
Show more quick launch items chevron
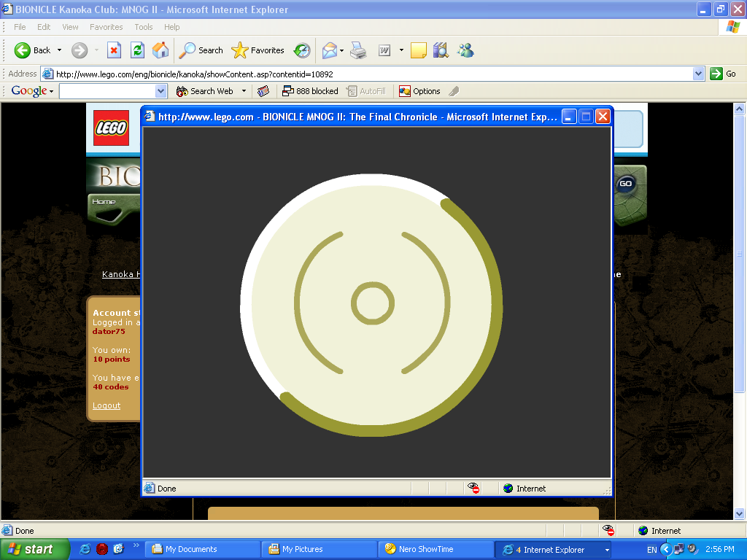point(136,545)
